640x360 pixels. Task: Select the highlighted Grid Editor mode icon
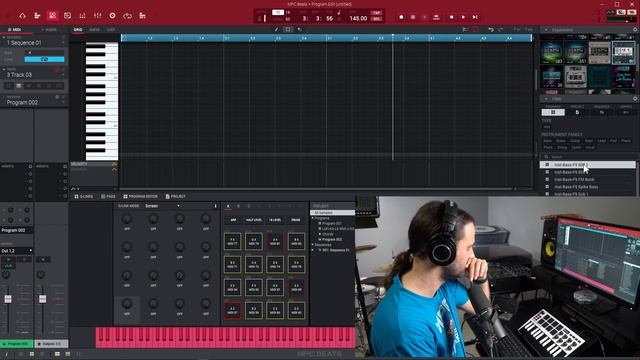tap(52, 16)
